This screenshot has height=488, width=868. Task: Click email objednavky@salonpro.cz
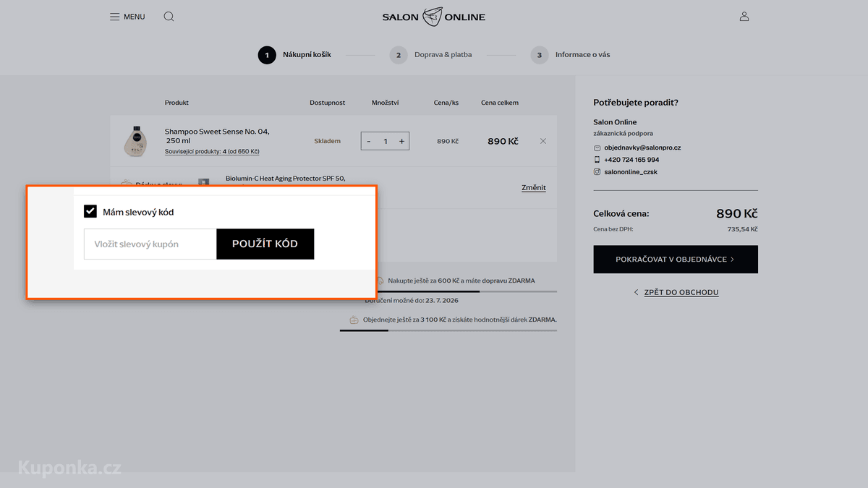(642, 147)
